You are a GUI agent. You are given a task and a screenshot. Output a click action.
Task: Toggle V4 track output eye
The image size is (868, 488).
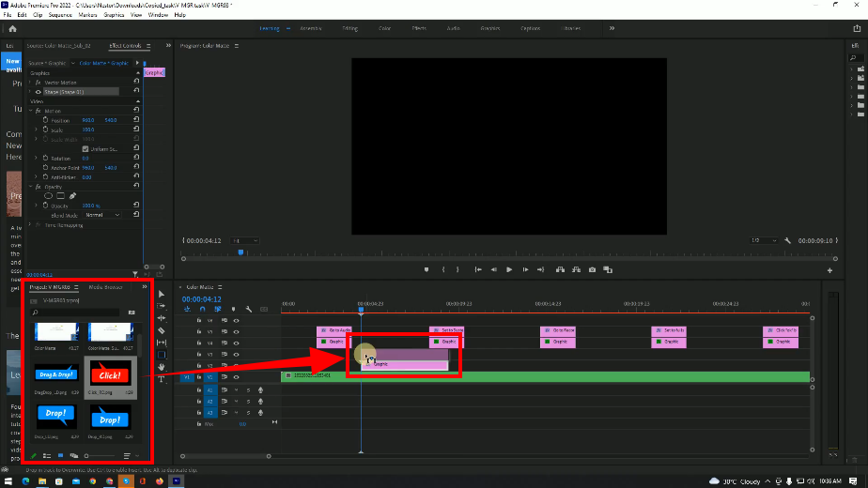[237, 343]
